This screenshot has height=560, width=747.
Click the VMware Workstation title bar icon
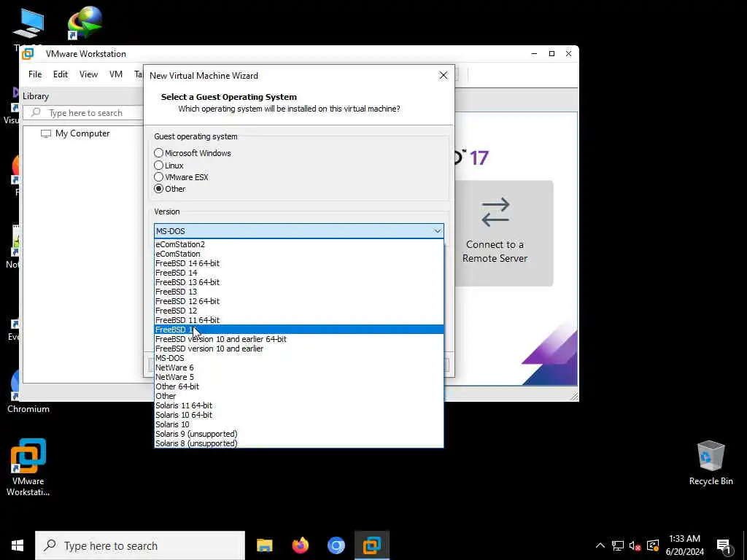(x=28, y=54)
